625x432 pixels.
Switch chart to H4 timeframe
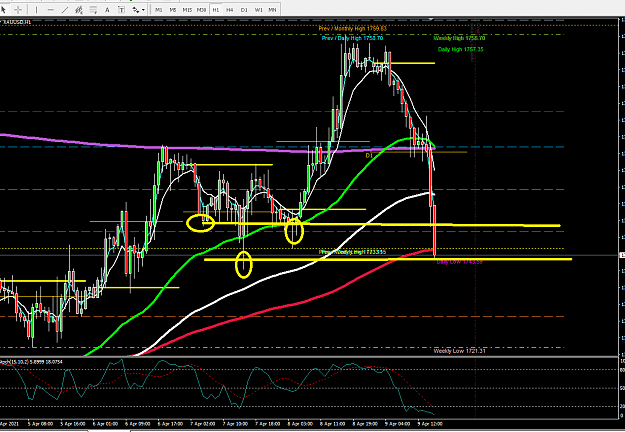click(x=230, y=10)
